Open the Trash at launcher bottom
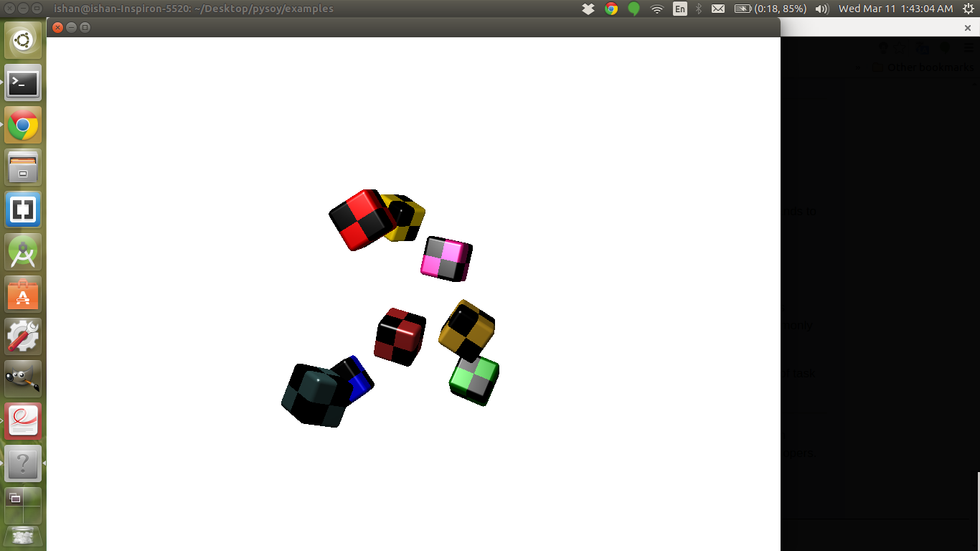Screen dimensions: 980x551 tap(23, 538)
